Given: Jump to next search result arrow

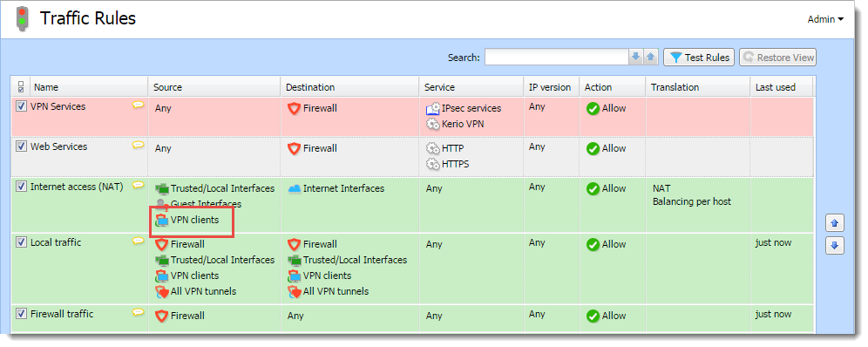Looking at the screenshot, I should (x=635, y=57).
